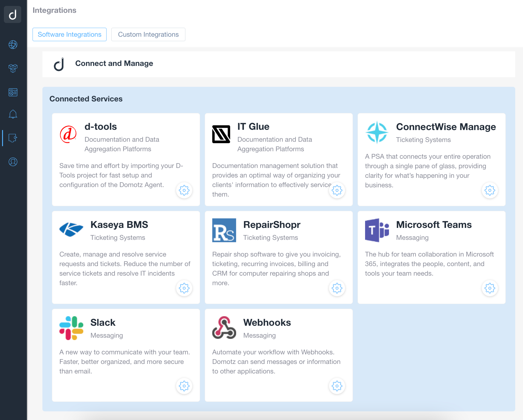
Task: Open Webhooks settings gear
Action: 337,386
